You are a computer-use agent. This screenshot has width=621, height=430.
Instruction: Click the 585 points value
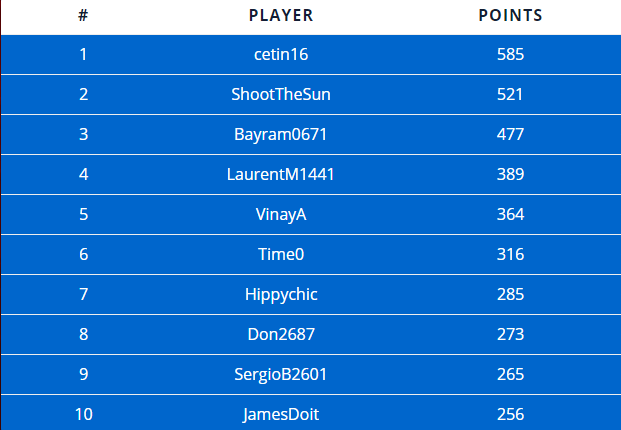pyautogui.click(x=510, y=54)
